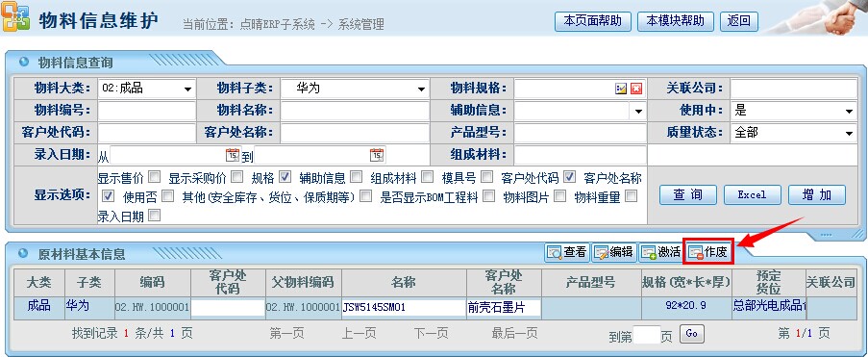Toggle the 规格 display checkbox

[x=285, y=177]
